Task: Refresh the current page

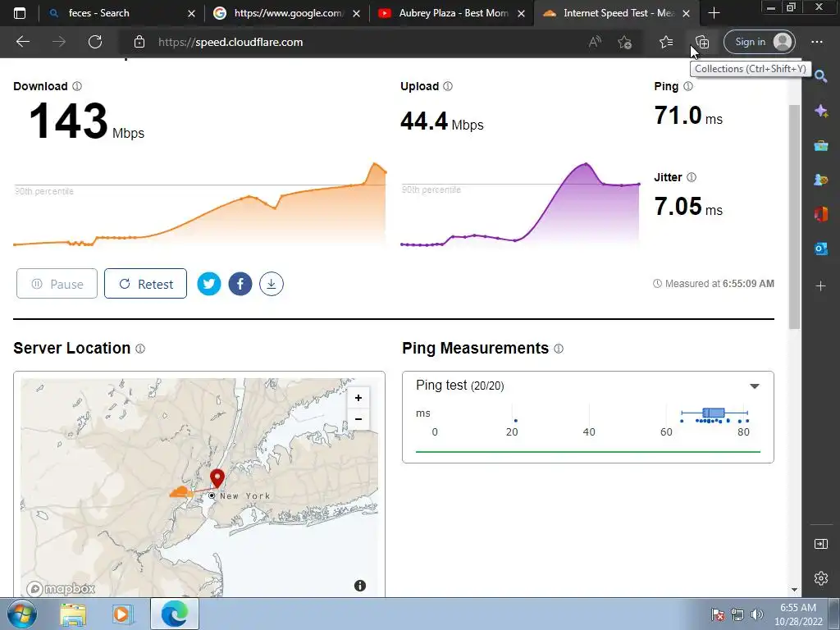Action: coord(95,42)
